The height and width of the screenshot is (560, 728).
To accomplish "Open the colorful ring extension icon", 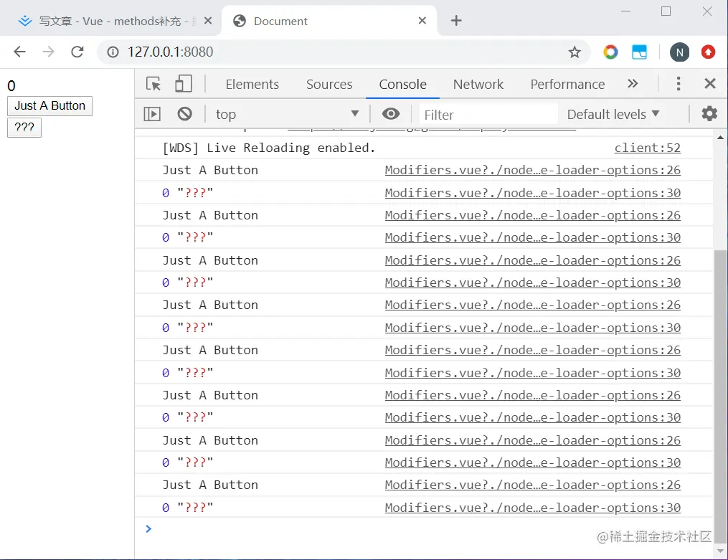I will [610, 52].
